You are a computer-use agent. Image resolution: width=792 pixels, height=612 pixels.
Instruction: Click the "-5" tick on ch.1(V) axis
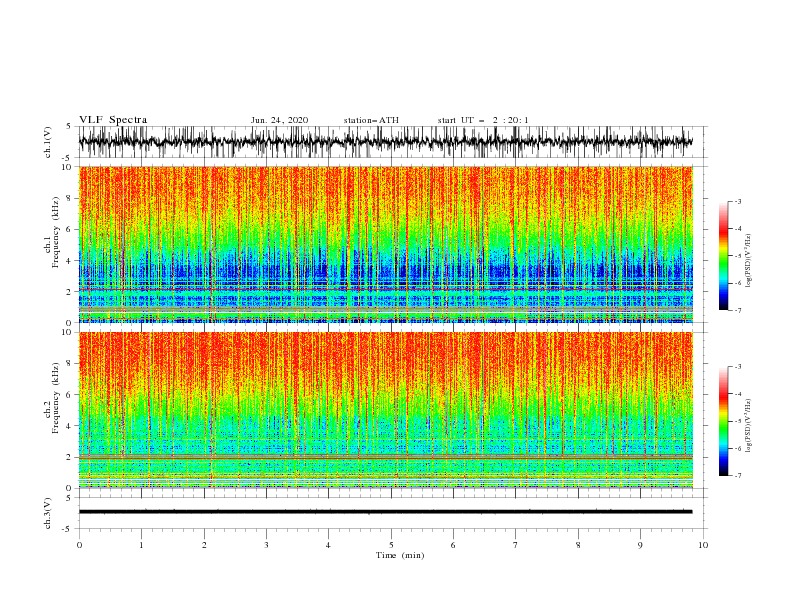click(67, 158)
